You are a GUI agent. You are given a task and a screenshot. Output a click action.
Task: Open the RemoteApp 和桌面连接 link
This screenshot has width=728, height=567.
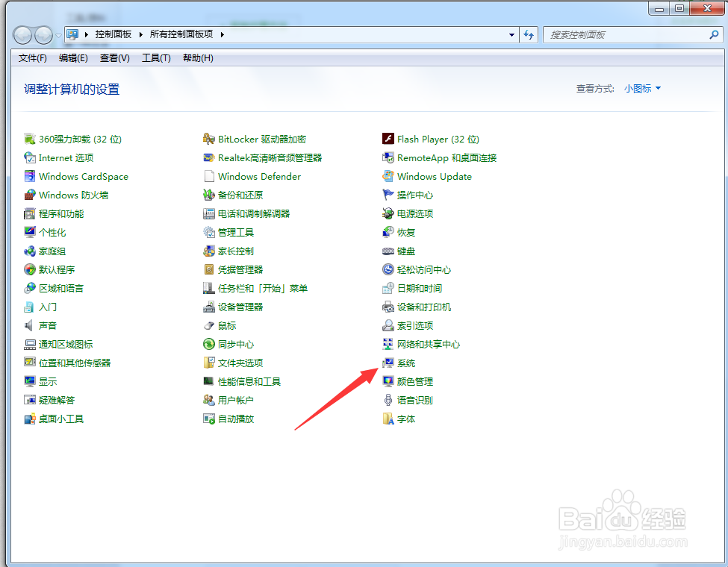coord(447,157)
